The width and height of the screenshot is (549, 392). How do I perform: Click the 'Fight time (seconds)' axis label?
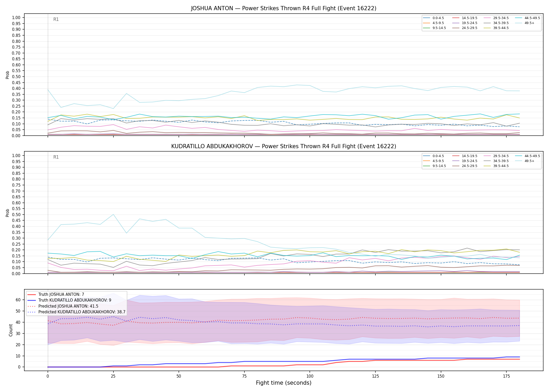pos(284,383)
